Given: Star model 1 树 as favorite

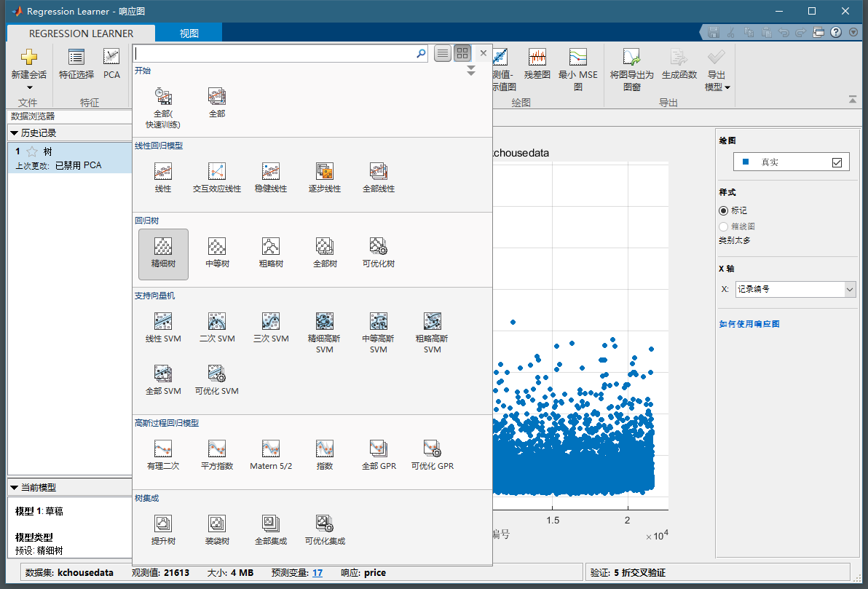Looking at the screenshot, I should [x=32, y=151].
